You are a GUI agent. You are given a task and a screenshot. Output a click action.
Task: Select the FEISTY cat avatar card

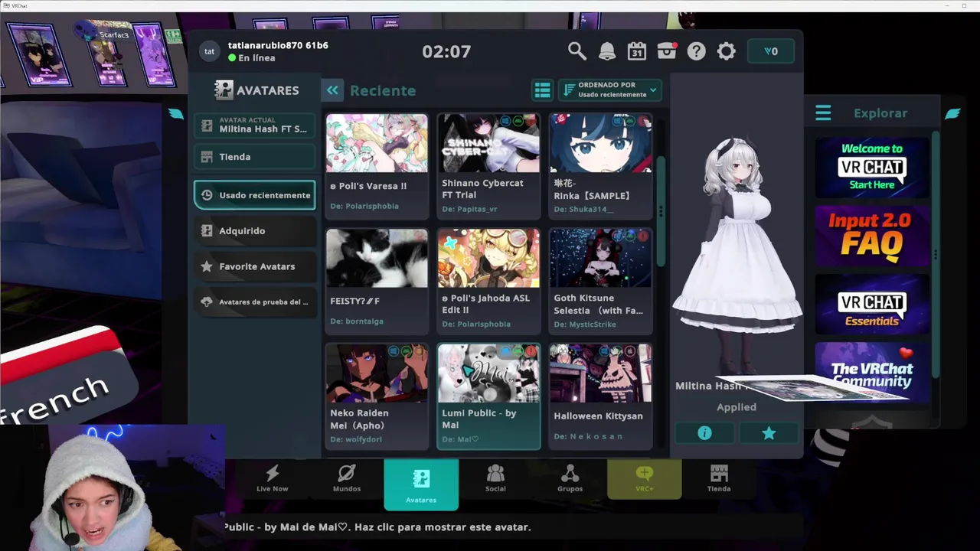pyautogui.click(x=377, y=281)
